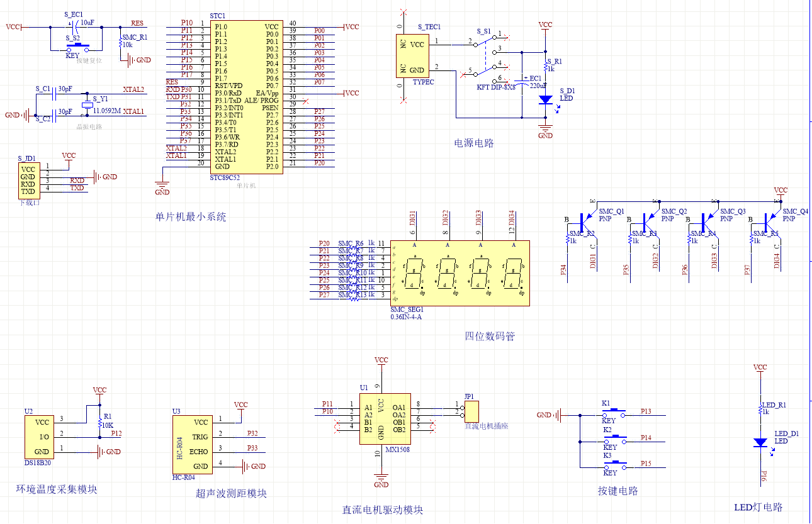The image size is (812, 524).
Task: Click the GND symbol below the MX1508
Action: click(381, 479)
